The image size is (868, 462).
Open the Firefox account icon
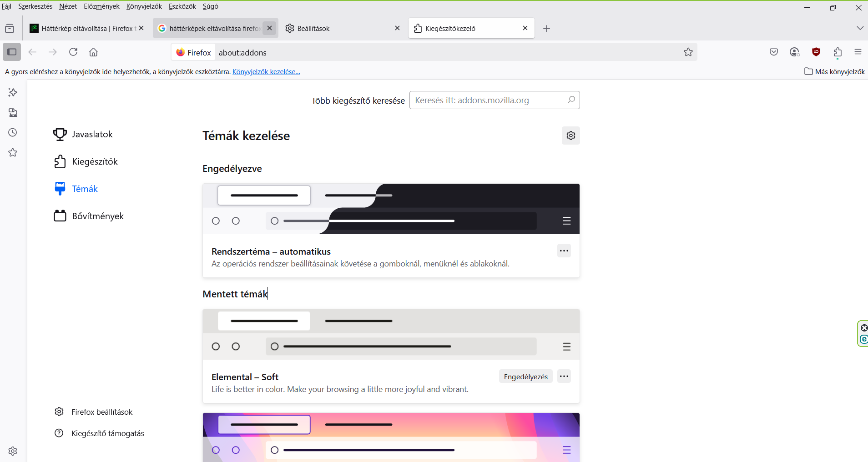coord(795,52)
